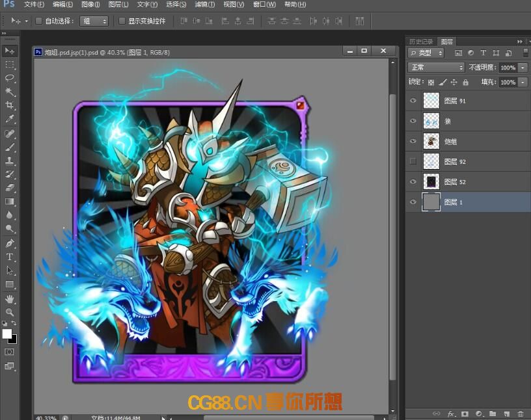This screenshot has width=531, height=420.
Task: Open the auto-select 组 dropdown
Action: 94,21
